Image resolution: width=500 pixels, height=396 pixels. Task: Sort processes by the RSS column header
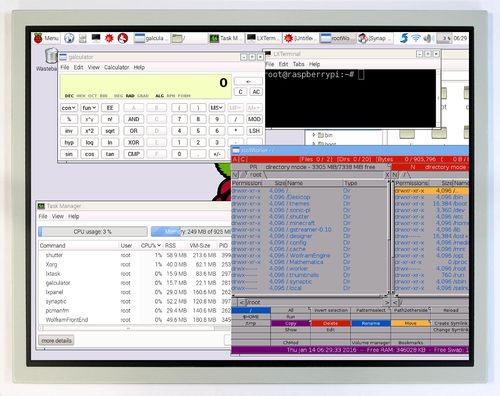(170, 245)
